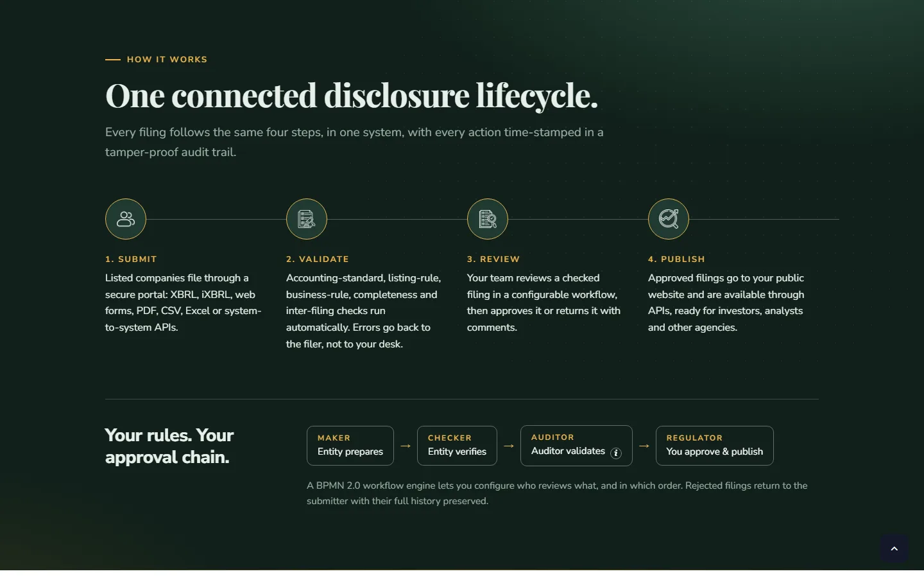
Task: Select the Checker 'Entity verifies' card
Action: (x=457, y=446)
